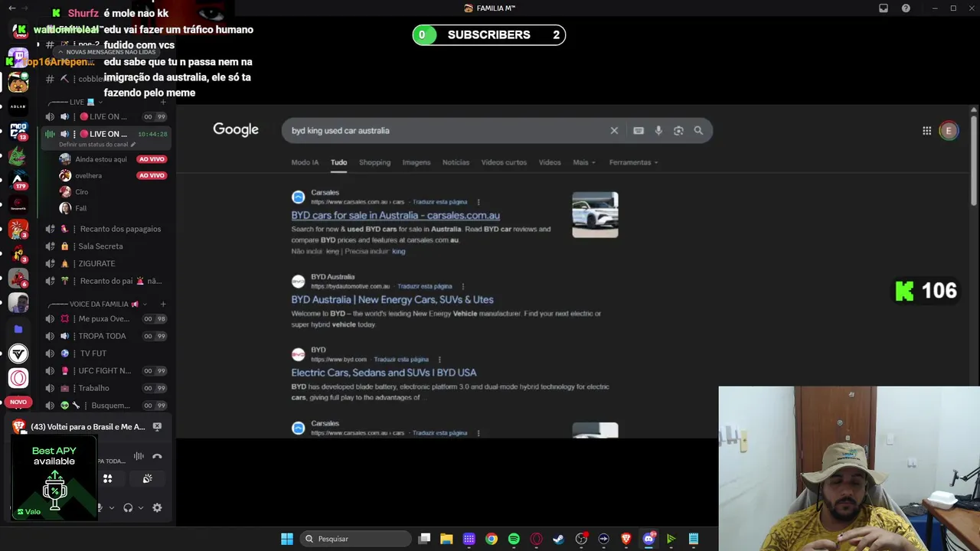Screen dimensions: 980x551
Task: Toggle Discord microphone mute
Action: coord(100,507)
